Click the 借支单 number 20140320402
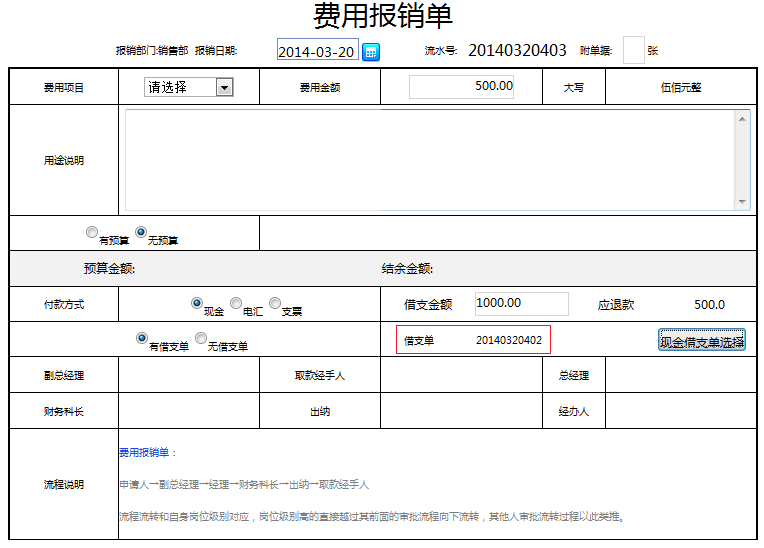Screen dimensions: 764x548 click(x=508, y=341)
